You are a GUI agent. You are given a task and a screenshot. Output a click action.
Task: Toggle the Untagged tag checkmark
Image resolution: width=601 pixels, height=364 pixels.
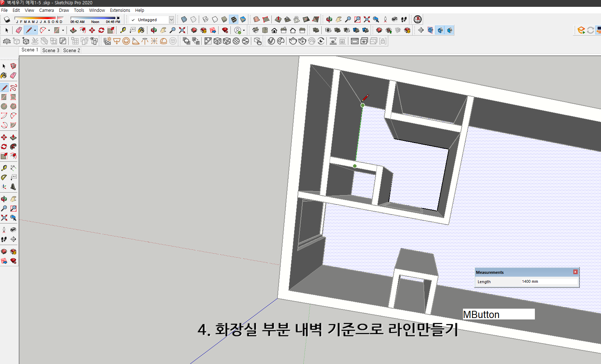[132, 20]
